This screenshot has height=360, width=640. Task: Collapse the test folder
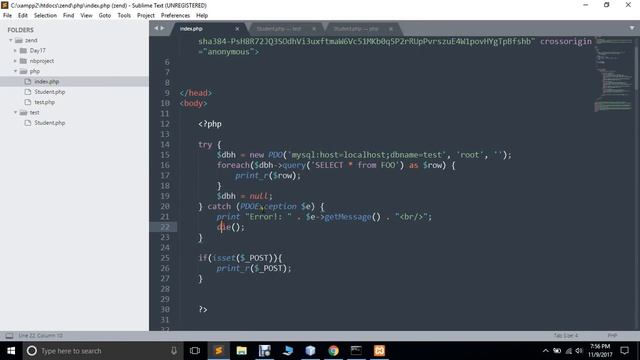15,112
